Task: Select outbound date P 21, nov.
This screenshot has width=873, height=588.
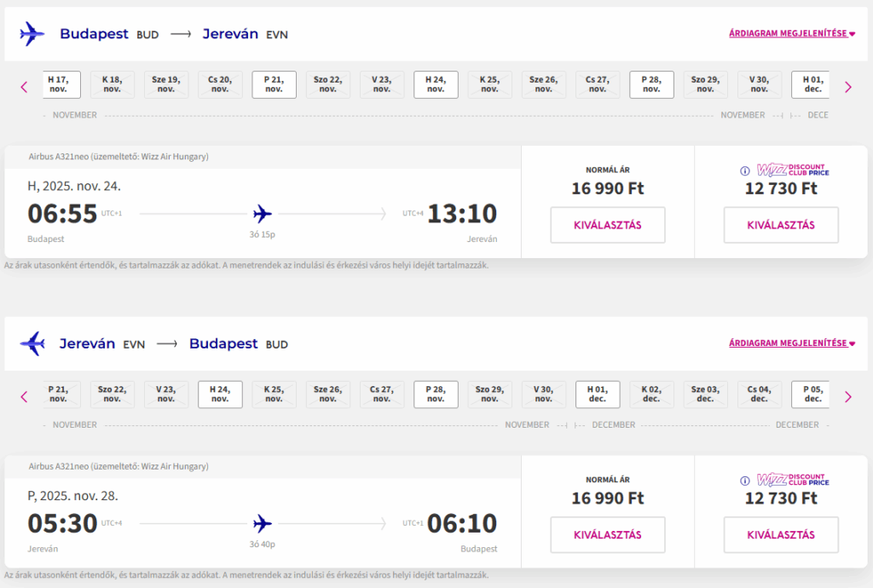Action: click(274, 84)
